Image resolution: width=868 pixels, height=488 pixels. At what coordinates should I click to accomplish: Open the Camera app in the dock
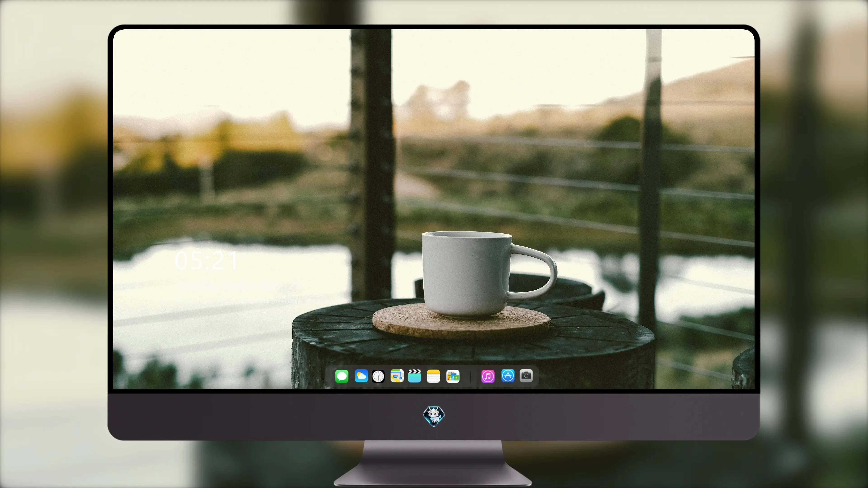(x=526, y=375)
